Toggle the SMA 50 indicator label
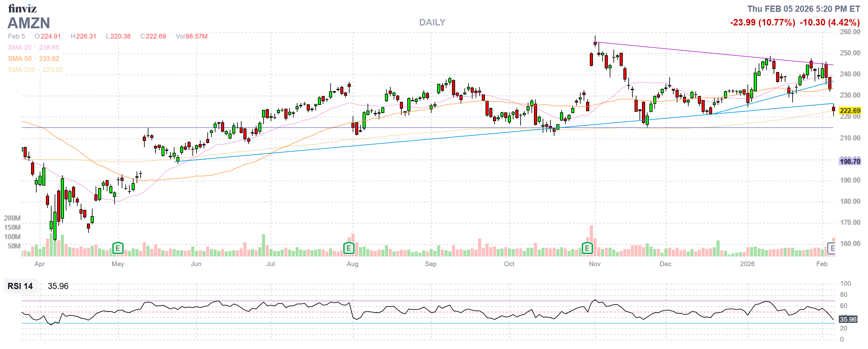Viewport: 868px width, 349px height. pos(20,59)
